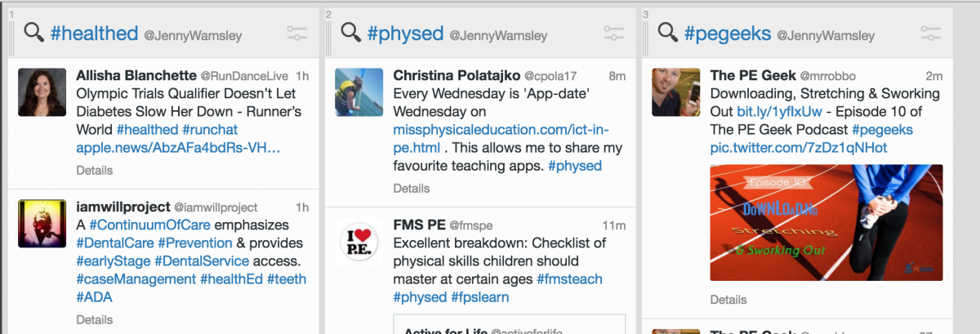Click the search magnifier icon in #pegeeks column
The image size is (980, 334).
[667, 33]
